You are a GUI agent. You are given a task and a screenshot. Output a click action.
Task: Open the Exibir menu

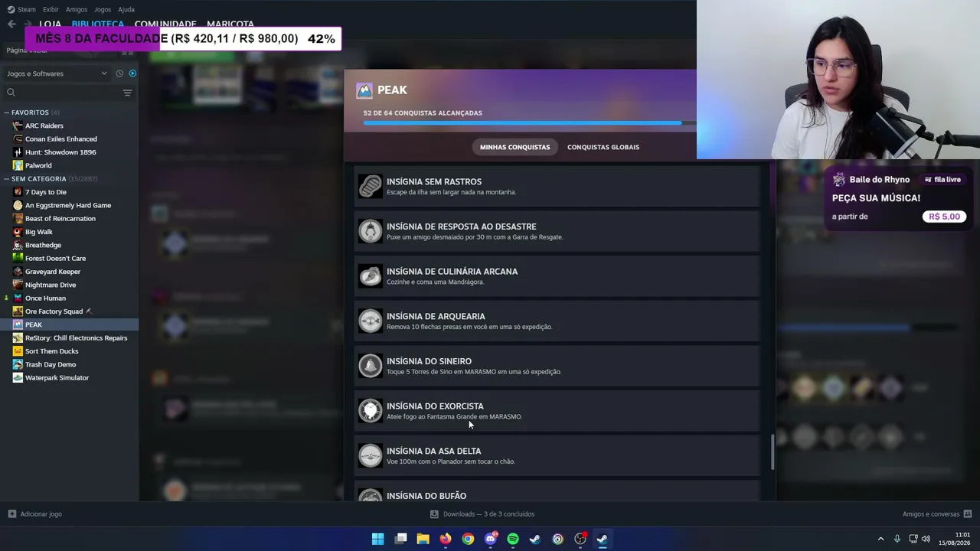click(51, 9)
